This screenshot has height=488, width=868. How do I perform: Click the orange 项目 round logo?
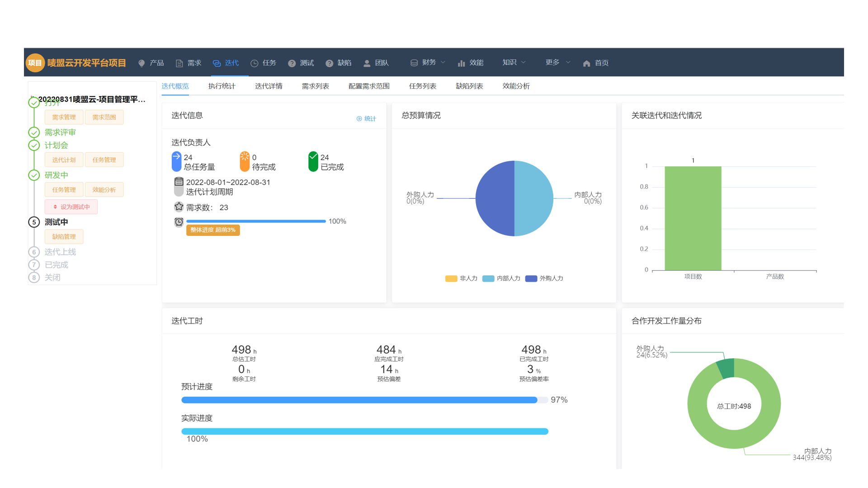pyautogui.click(x=35, y=63)
